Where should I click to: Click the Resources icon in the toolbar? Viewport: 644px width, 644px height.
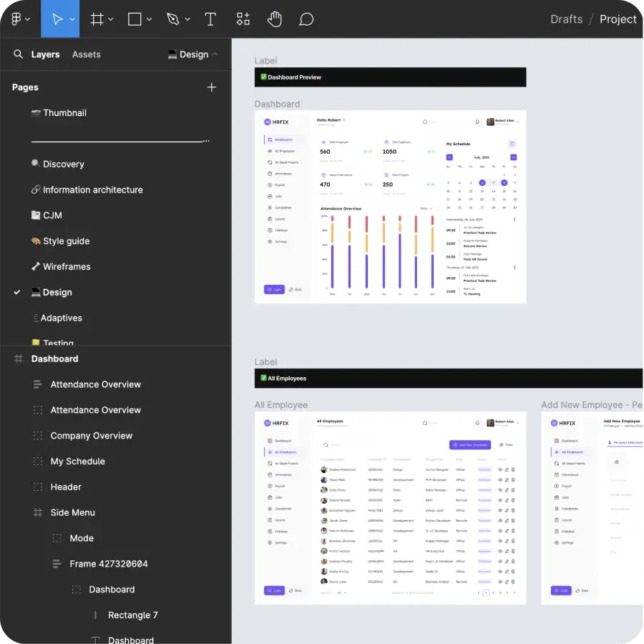pos(243,19)
